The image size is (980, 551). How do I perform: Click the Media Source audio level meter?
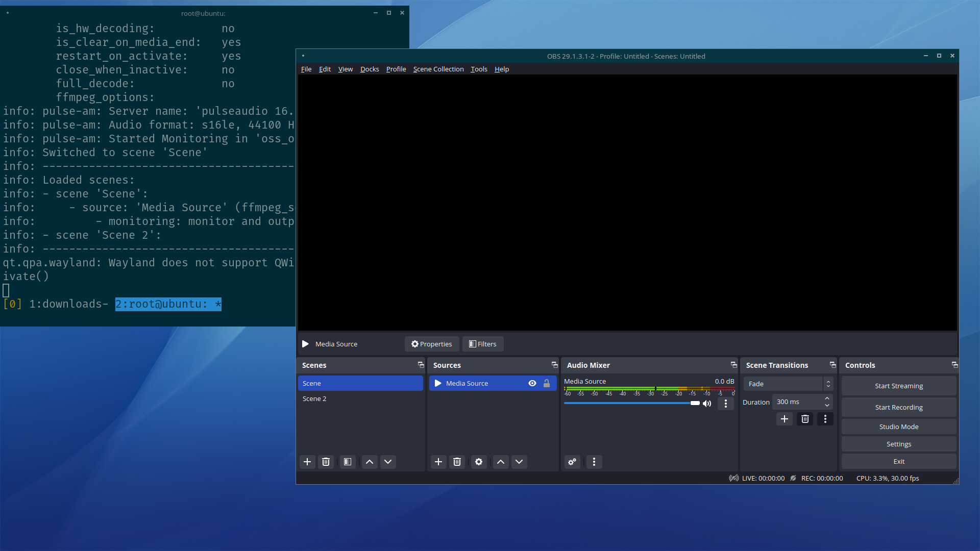point(649,389)
